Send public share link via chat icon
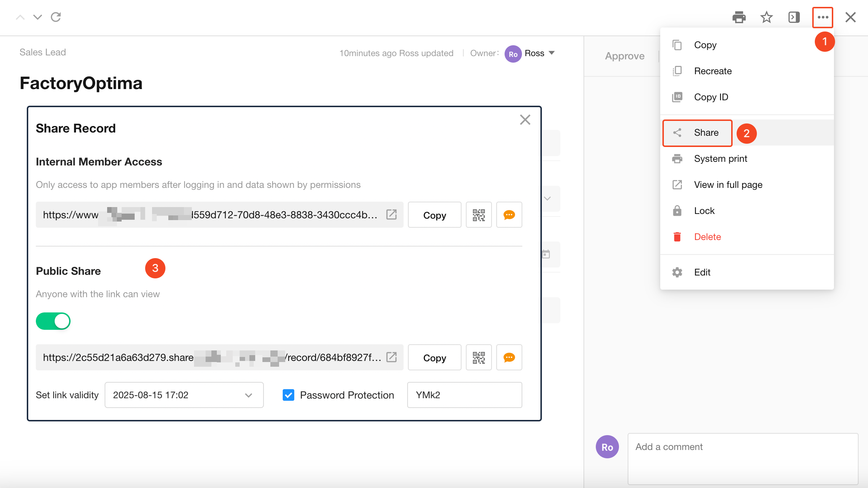The height and width of the screenshot is (488, 868). (509, 358)
